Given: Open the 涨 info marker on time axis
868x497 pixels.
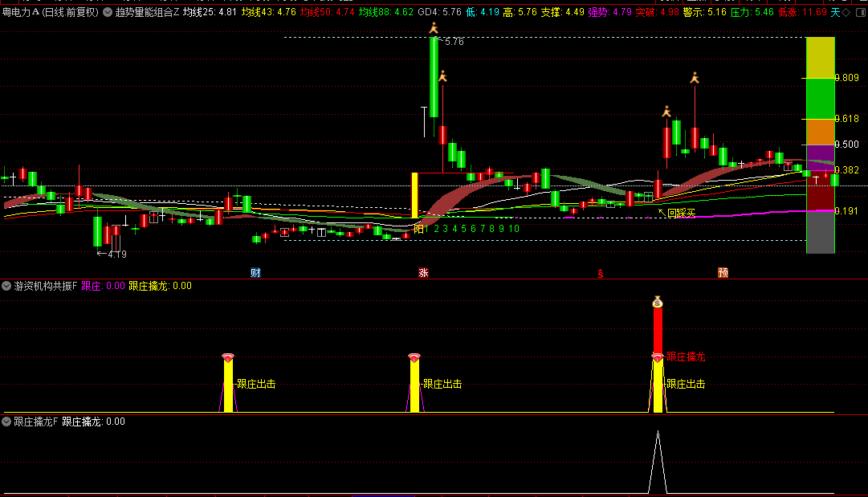Looking at the screenshot, I should [423, 273].
